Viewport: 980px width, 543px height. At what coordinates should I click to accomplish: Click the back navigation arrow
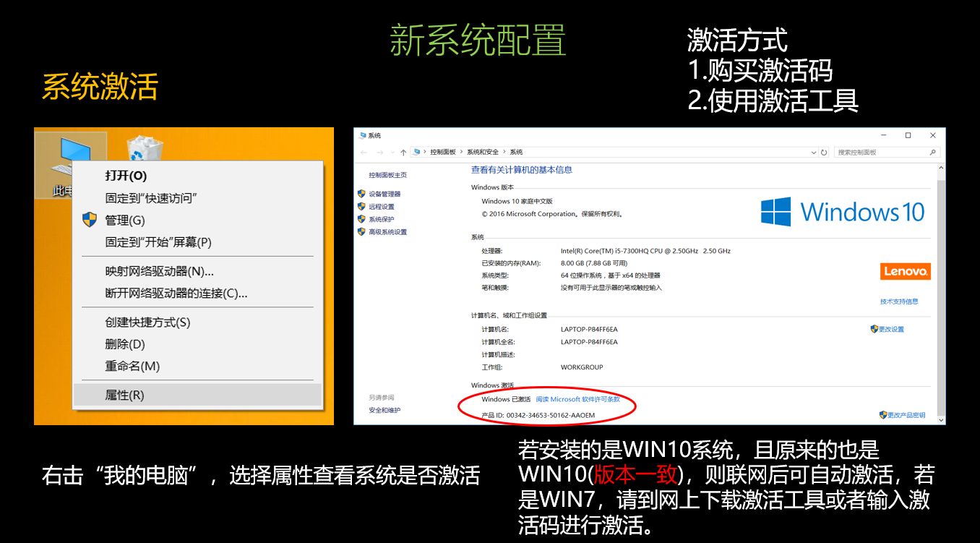363,152
